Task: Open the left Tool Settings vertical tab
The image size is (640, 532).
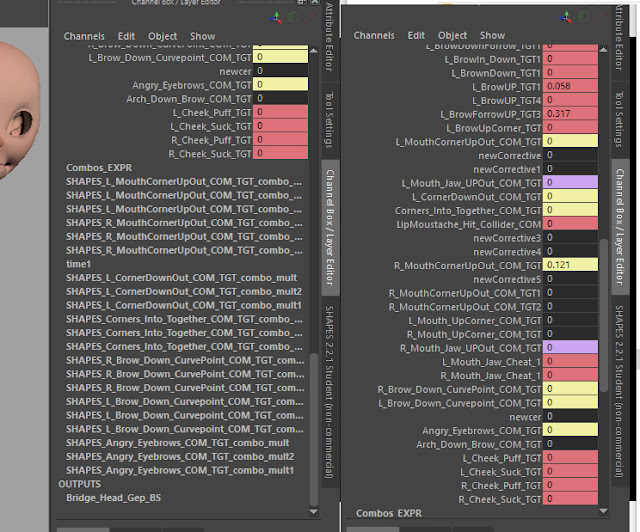Action: [x=329, y=120]
